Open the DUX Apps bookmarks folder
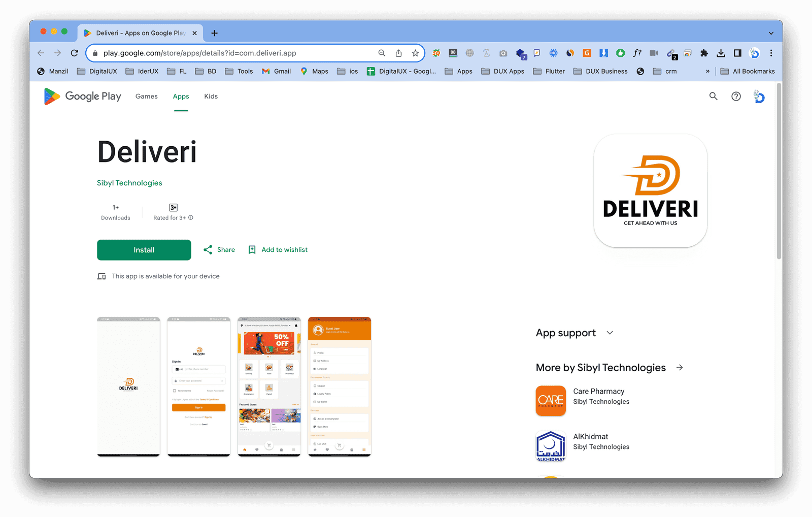This screenshot has width=812, height=517. [503, 71]
